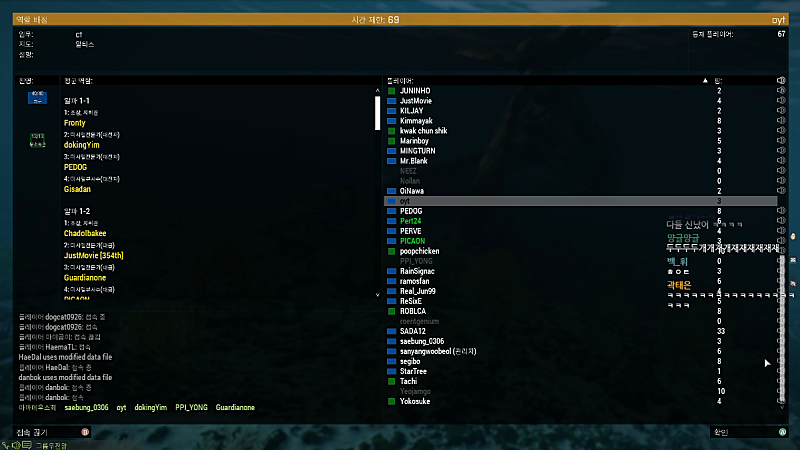Screen dimensions: 800x450
Task: Click the green side square next to poopchicken
Action: (391, 251)
